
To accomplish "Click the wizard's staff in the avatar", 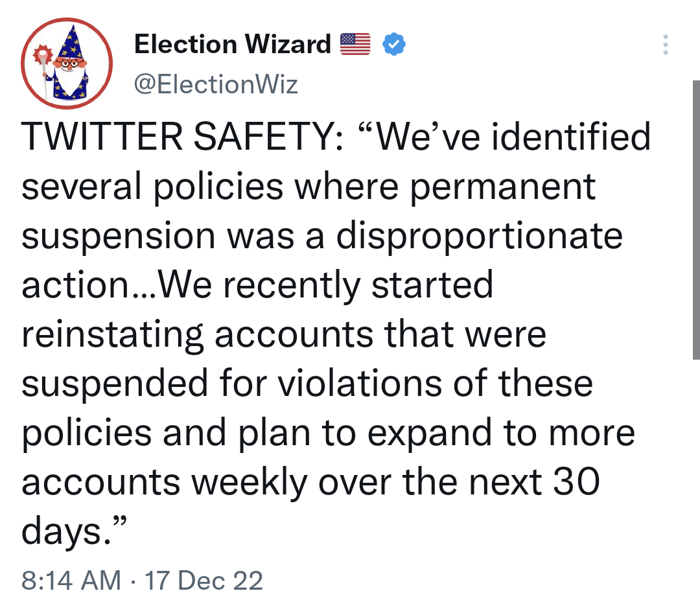I will [44, 71].
